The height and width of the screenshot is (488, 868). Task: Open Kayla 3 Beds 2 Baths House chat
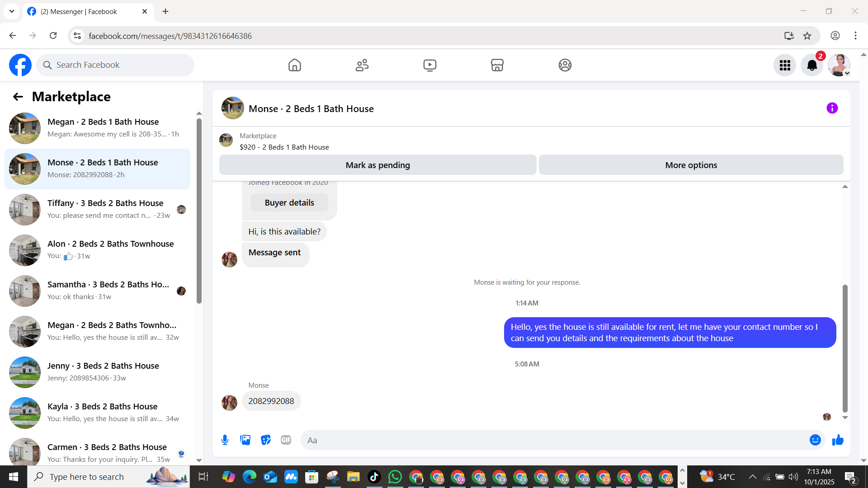point(97,413)
